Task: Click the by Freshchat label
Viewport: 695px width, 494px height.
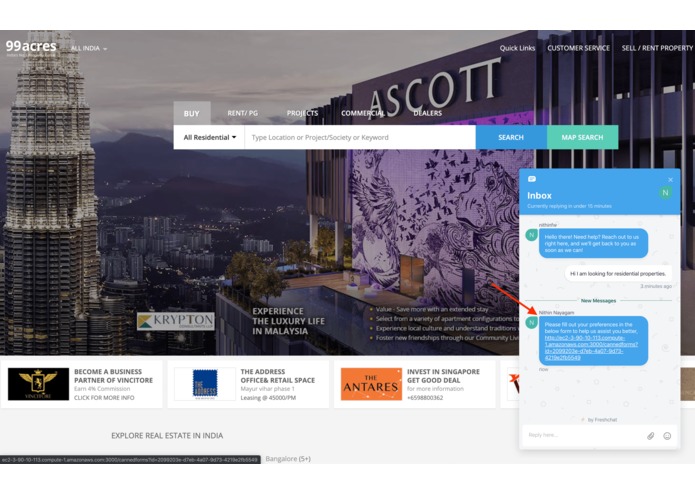Action: point(599,420)
